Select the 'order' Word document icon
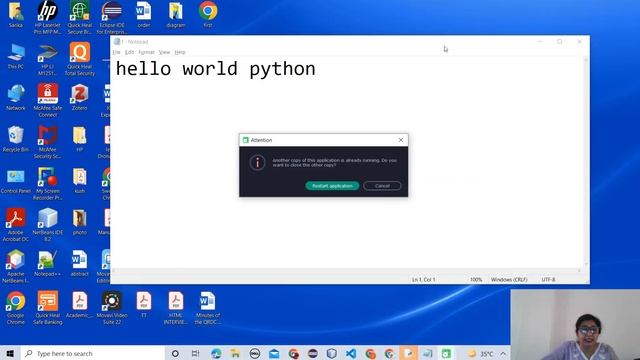Screen dimensions: 640x360 144,15
